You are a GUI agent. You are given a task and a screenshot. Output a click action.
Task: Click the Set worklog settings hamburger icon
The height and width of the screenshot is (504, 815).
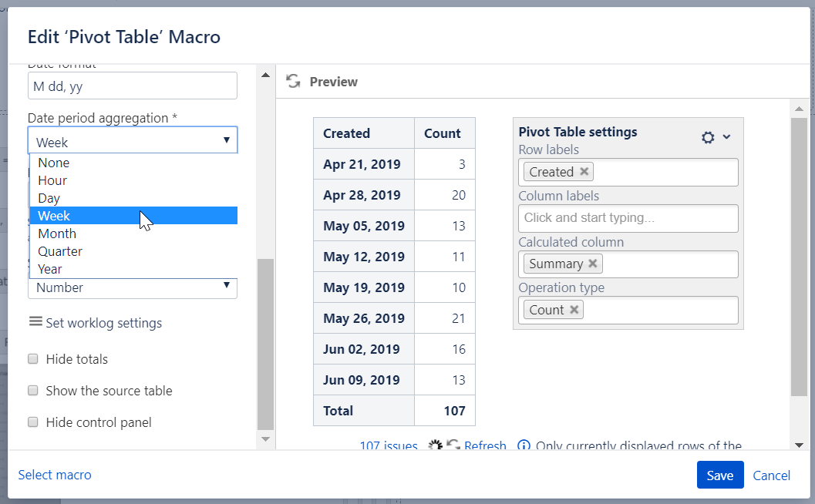coord(35,322)
